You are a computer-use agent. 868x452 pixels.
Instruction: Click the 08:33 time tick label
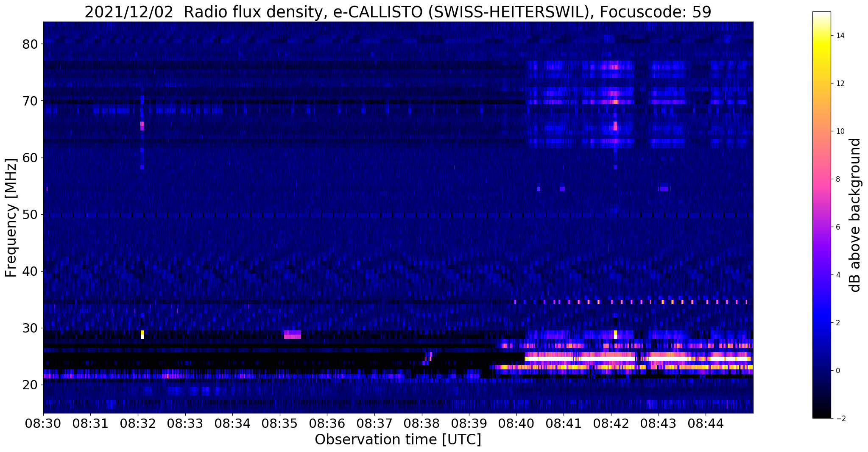(185, 423)
